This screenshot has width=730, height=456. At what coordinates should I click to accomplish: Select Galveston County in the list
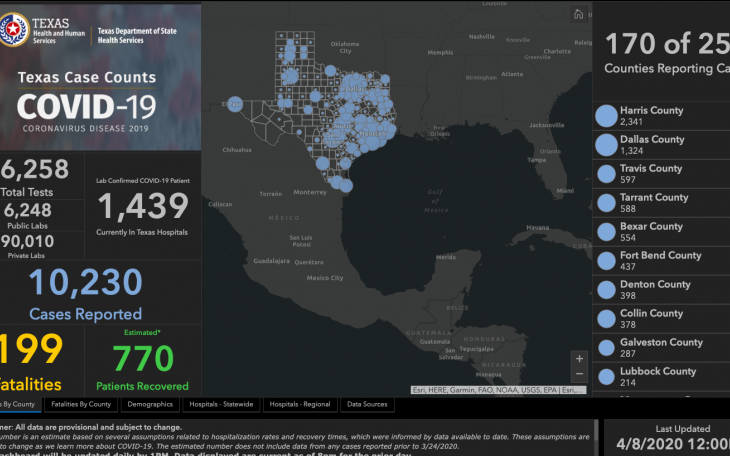click(661, 348)
